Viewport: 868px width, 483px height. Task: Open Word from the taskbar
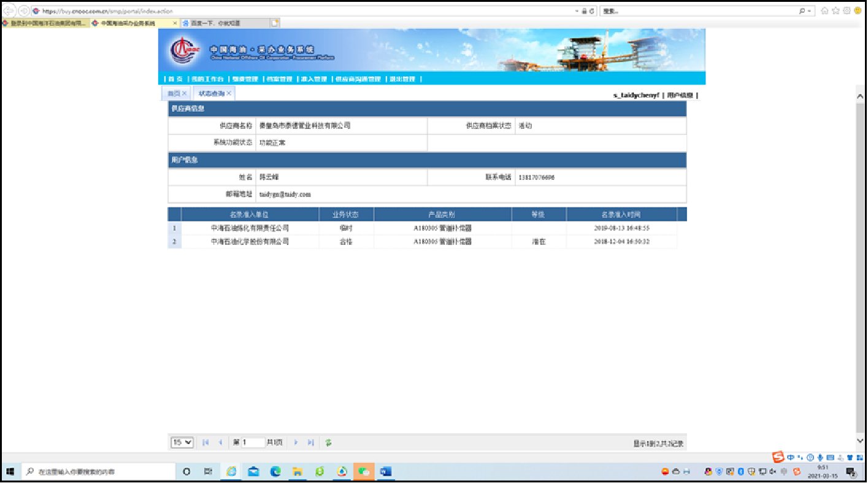[x=386, y=472]
